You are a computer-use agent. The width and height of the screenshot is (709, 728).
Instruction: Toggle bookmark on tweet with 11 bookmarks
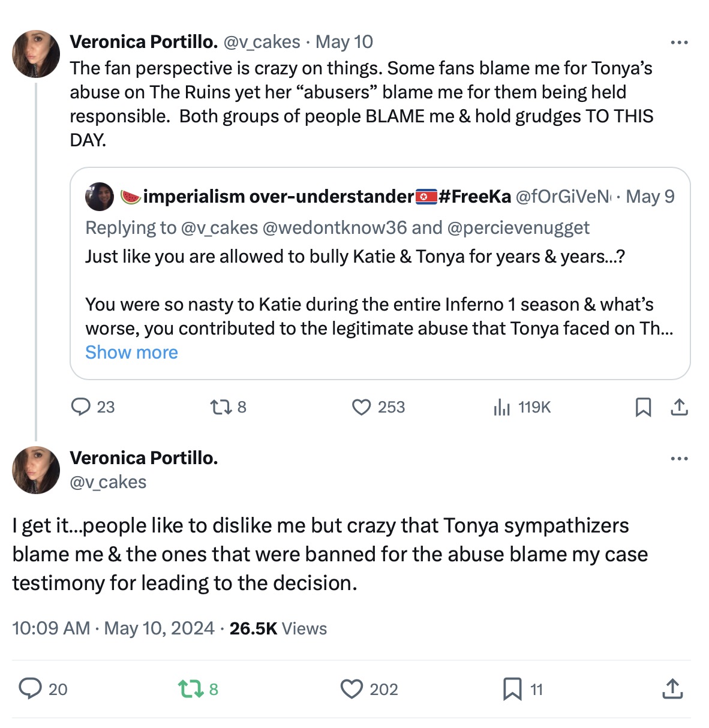click(x=512, y=688)
